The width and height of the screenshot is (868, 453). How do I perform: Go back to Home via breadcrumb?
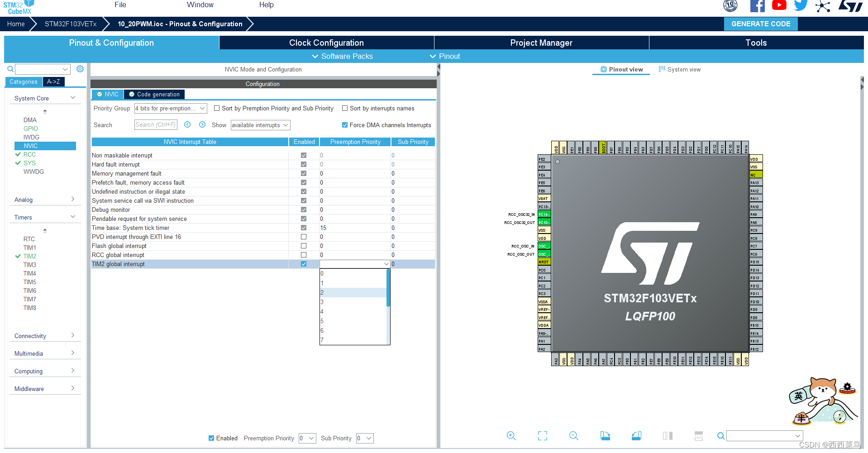16,24
